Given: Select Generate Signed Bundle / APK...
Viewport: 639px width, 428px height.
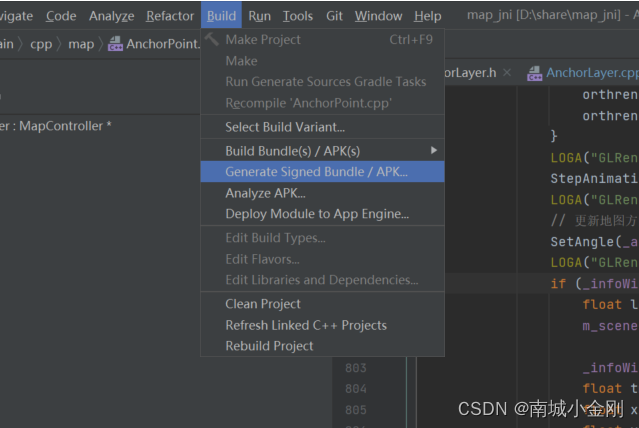Looking at the screenshot, I should click(322, 172).
